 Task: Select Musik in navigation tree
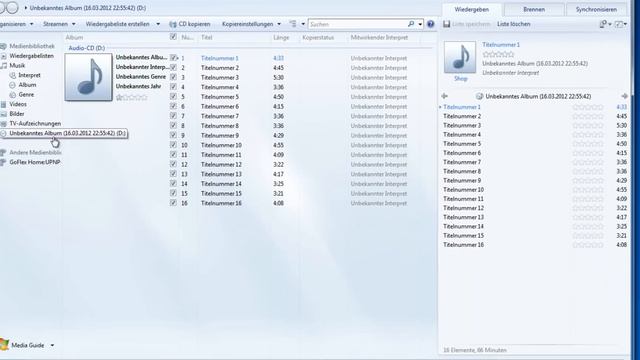[17, 65]
